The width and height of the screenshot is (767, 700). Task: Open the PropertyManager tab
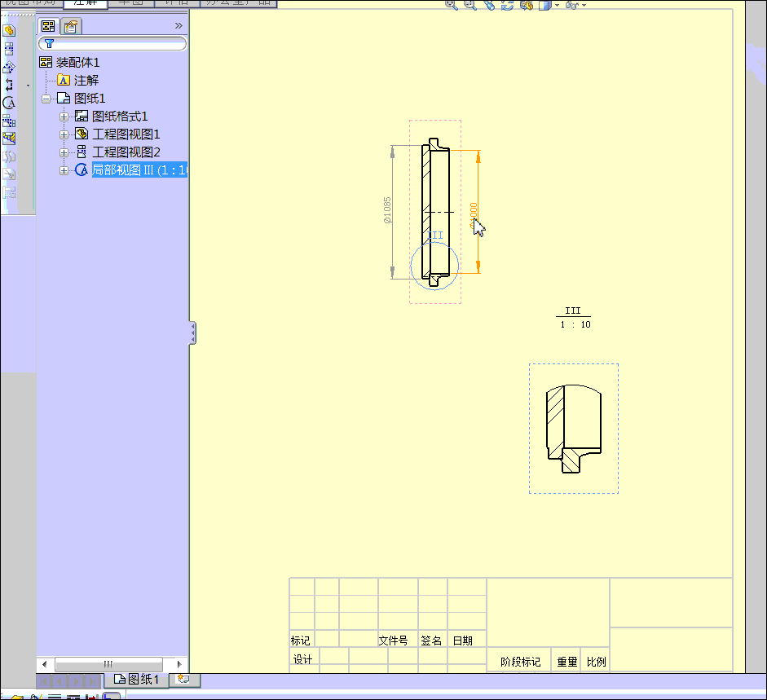71,26
